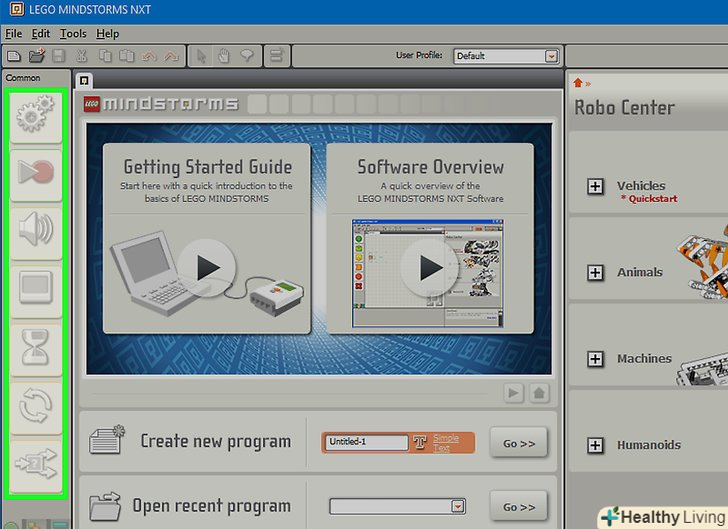Click the Open recent program label
This screenshot has width=728, height=529.
click(212, 506)
